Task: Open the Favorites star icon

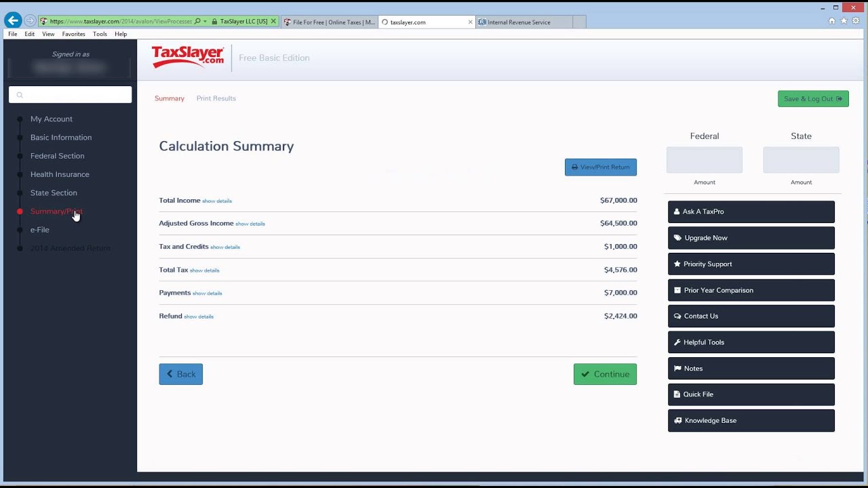Action: tap(844, 21)
